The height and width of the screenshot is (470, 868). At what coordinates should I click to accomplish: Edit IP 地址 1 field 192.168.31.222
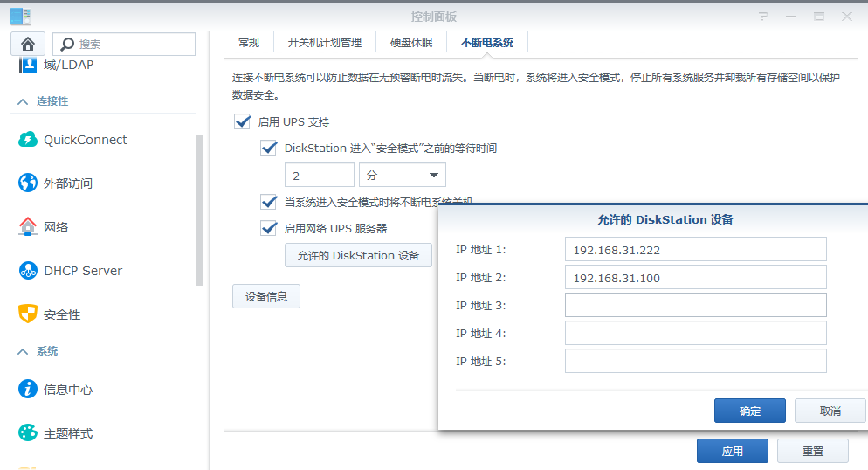pos(696,249)
